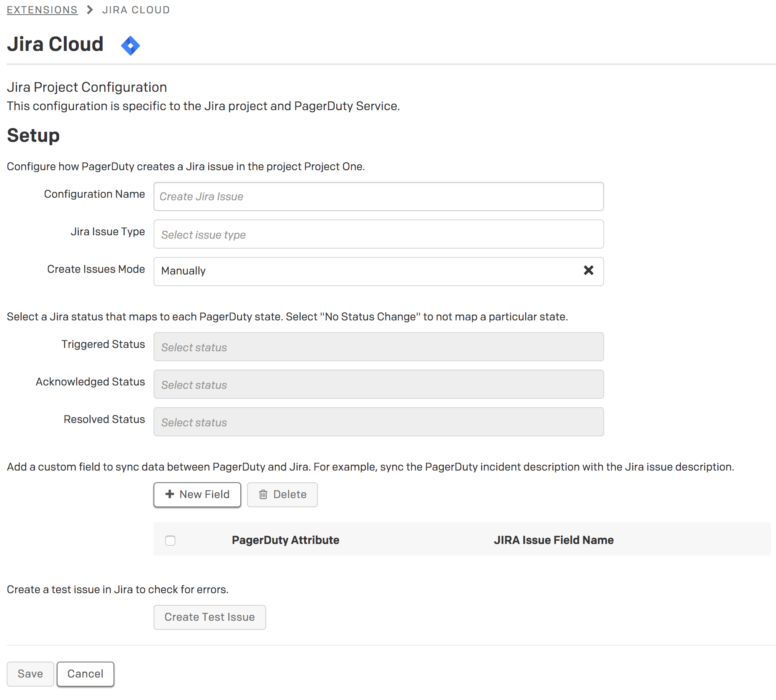
Task: Click the PagerDuty Attribute column header
Action: (286, 540)
